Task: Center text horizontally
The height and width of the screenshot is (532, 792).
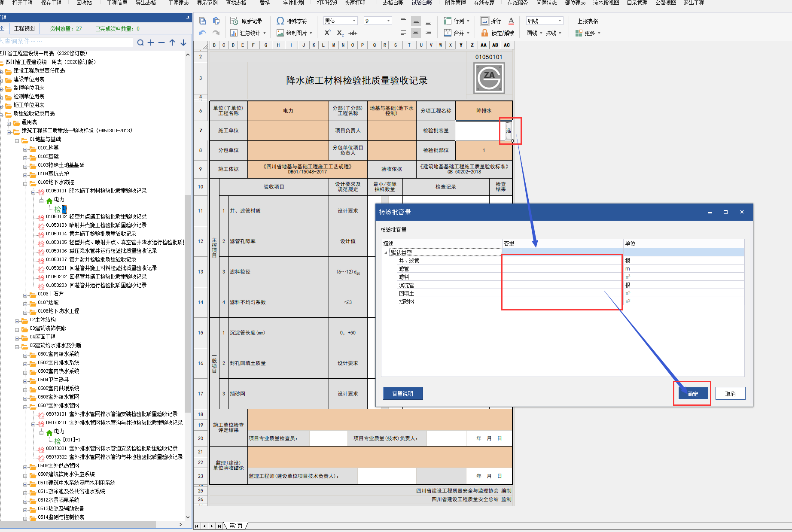Action: click(x=416, y=33)
